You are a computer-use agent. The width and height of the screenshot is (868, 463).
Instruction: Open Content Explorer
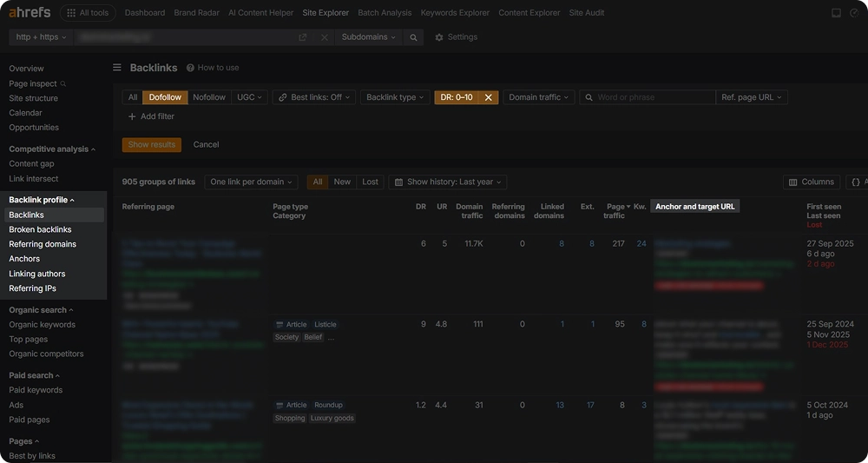[529, 13]
